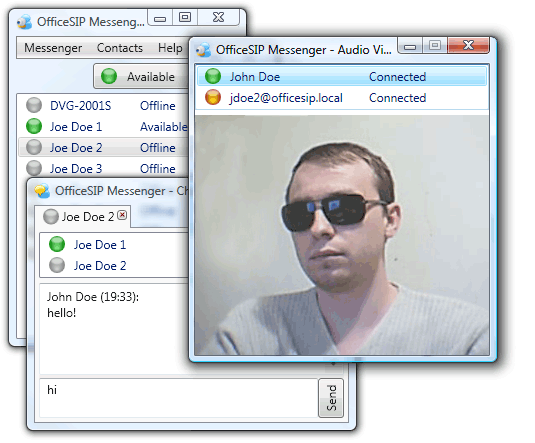Click Joe Doe 1 green icon in chat participants
535x443 pixels.
[57, 244]
